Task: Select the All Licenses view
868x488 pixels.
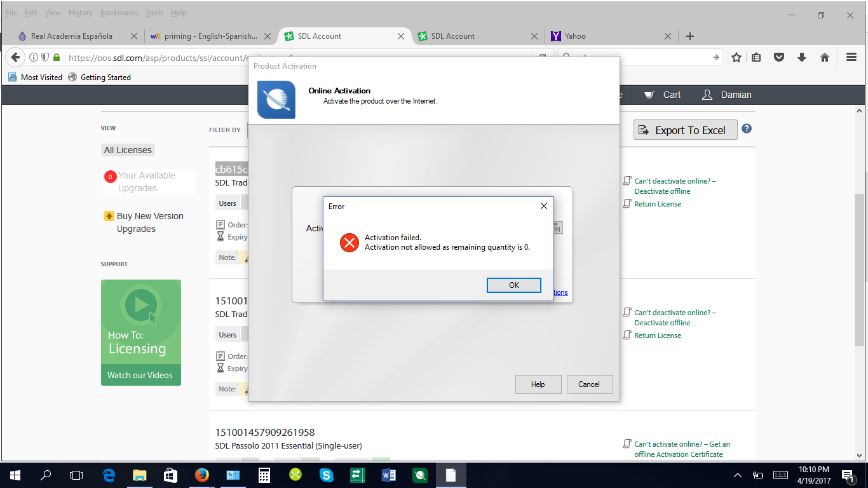Action: pyautogui.click(x=128, y=150)
